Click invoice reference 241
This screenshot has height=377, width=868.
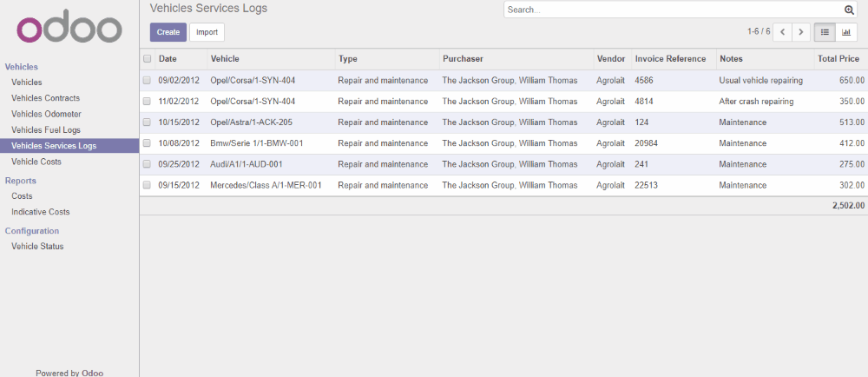tap(641, 164)
